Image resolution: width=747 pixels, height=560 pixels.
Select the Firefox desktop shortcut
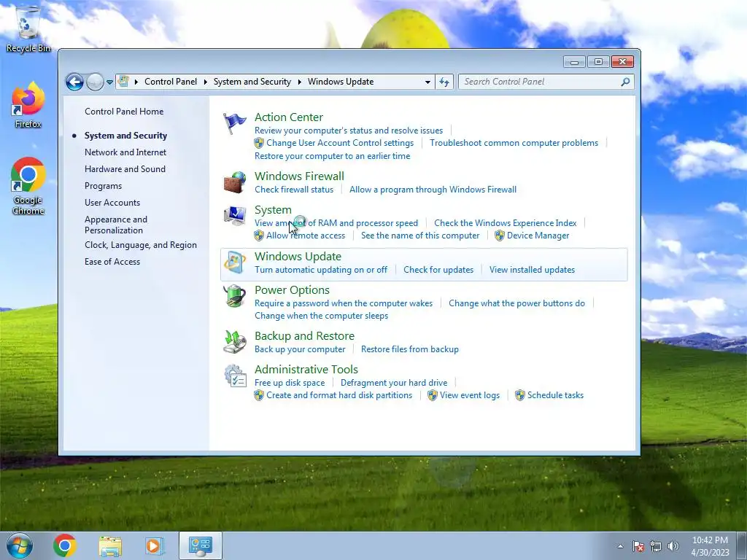(28, 105)
